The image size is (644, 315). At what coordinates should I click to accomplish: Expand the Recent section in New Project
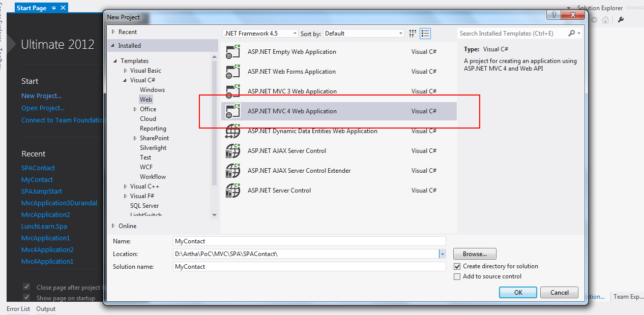pos(113,31)
